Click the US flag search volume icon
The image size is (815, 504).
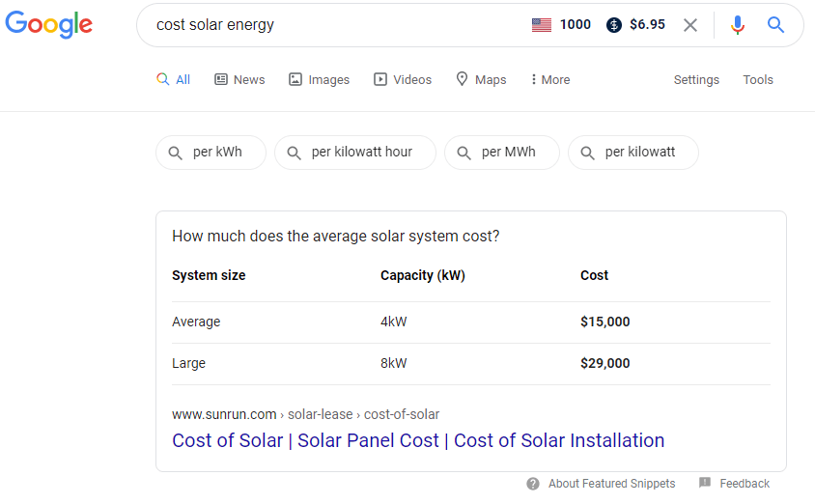click(542, 25)
